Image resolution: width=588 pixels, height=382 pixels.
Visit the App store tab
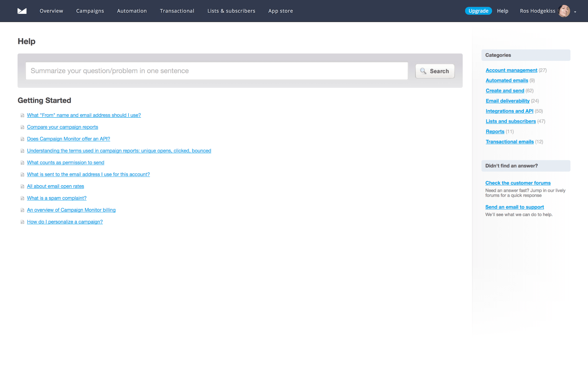tap(281, 11)
